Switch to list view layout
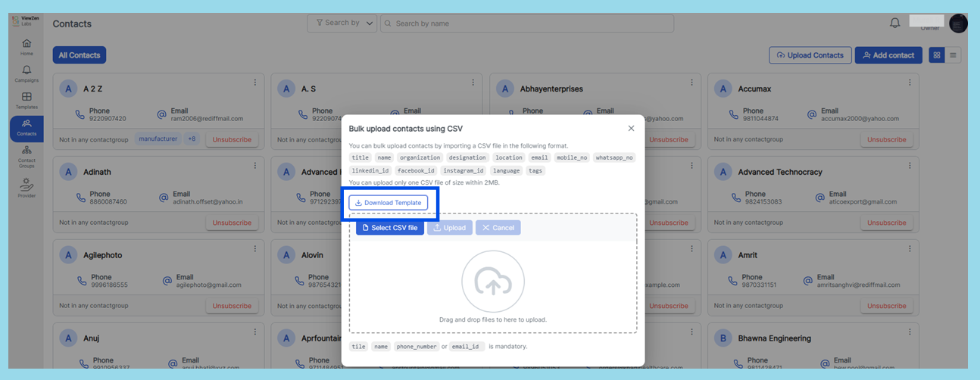 pos(953,55)
